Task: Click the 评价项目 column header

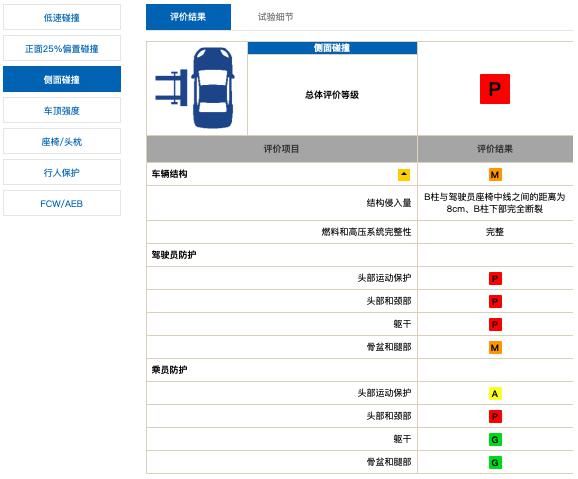Action: (x=282, y=149)
